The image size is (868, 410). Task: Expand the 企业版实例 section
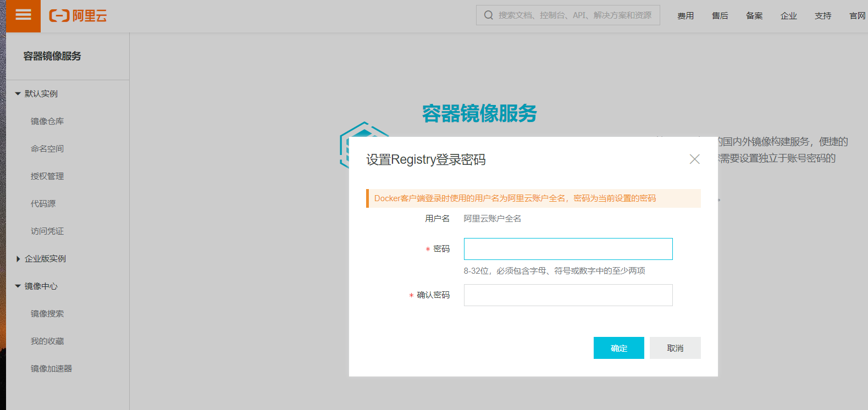pos(18,259)
